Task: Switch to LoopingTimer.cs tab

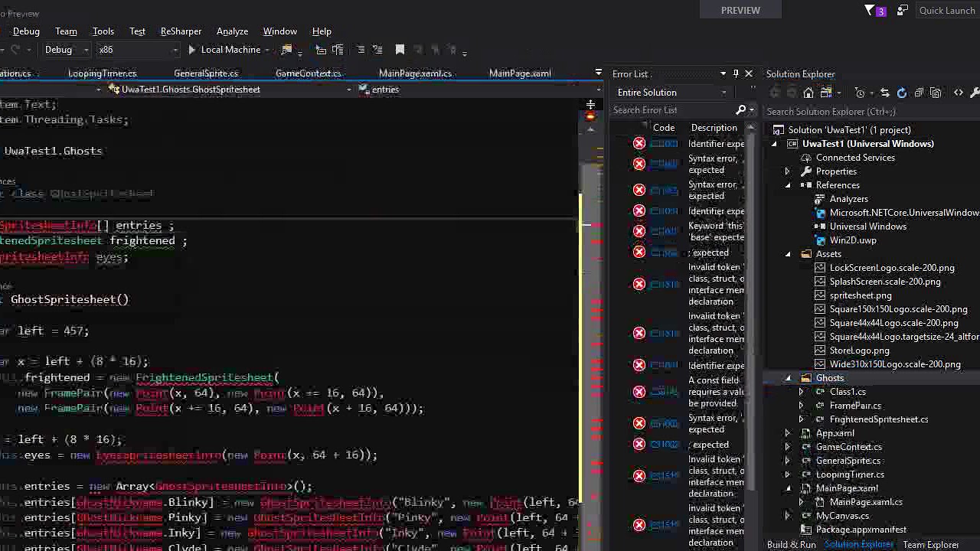Action: coord(102,73)
